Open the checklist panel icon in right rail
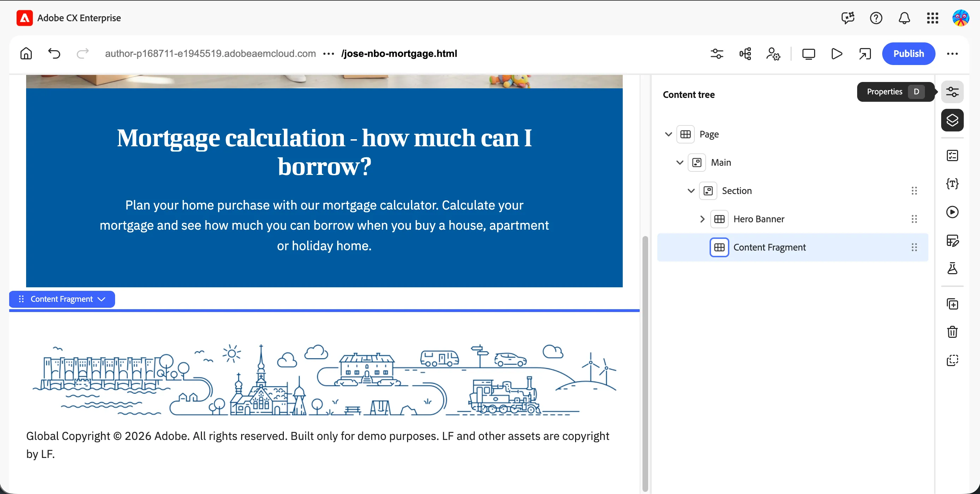This screenshot has width=980, height=494. (x=952, y=155)
